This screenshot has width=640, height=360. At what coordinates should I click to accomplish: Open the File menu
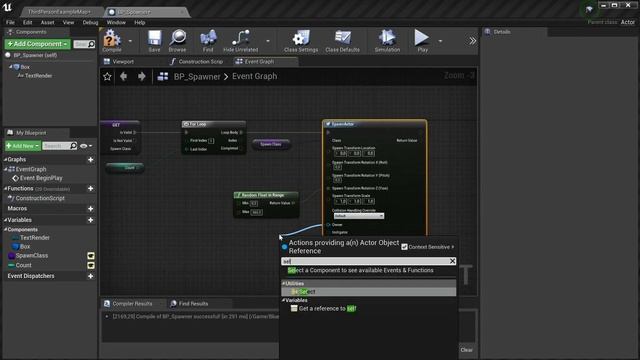coord(10,22)
